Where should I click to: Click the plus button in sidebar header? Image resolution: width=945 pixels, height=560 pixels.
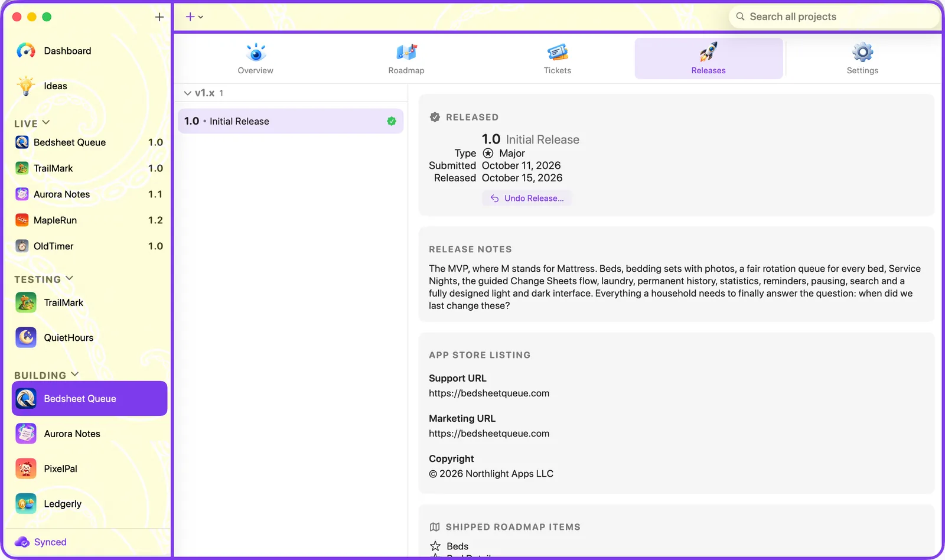coord(159,17)
